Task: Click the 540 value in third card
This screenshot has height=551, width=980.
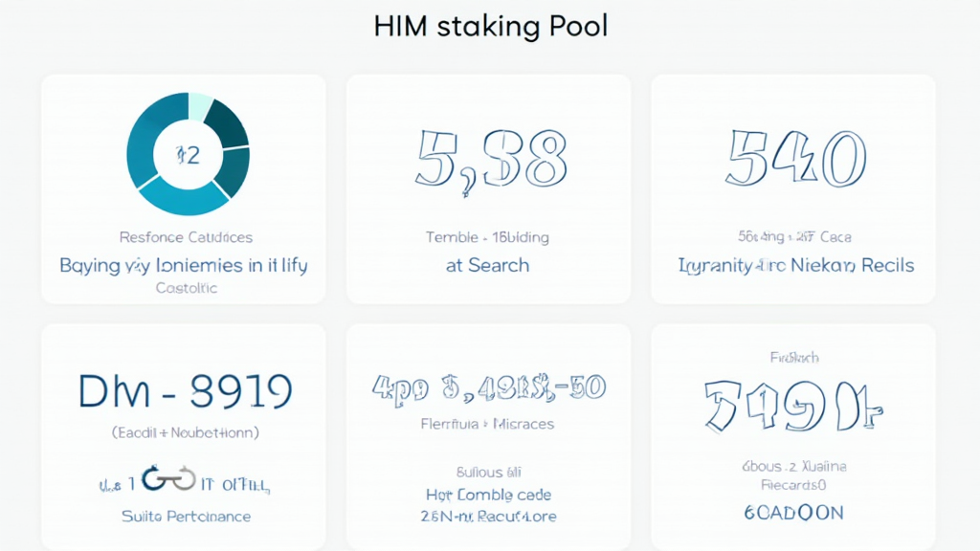Action: tap(795, 158)
